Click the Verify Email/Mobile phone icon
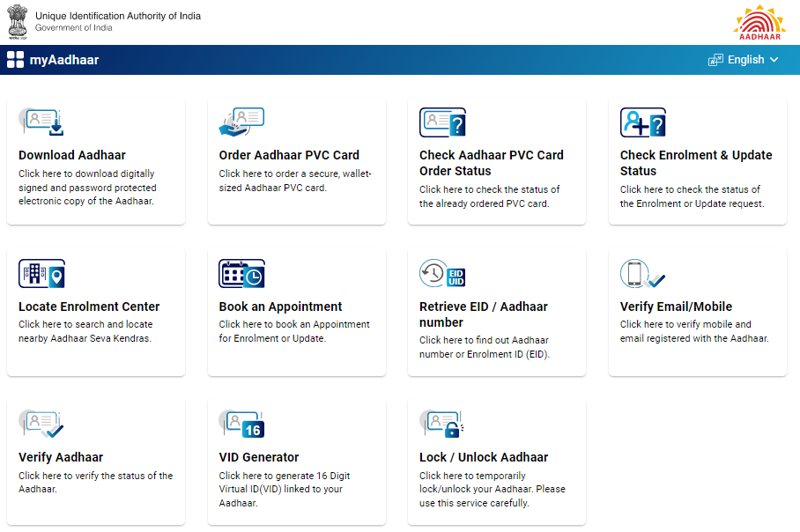The width and height of the screenshot is (800, 532). click(643, 273)
